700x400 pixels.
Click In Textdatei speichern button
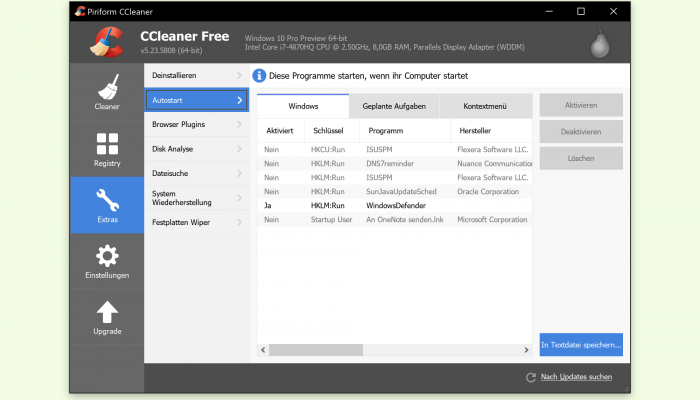click(581, 345)
